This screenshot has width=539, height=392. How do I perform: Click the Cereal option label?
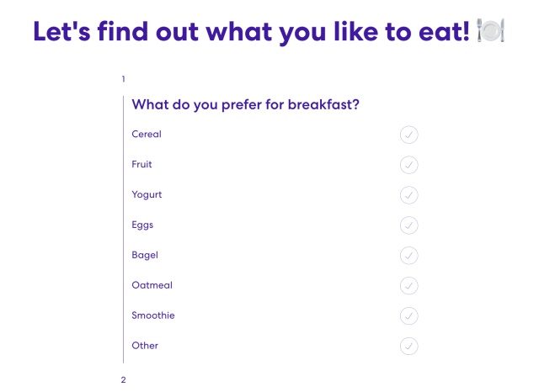(147, 134)
